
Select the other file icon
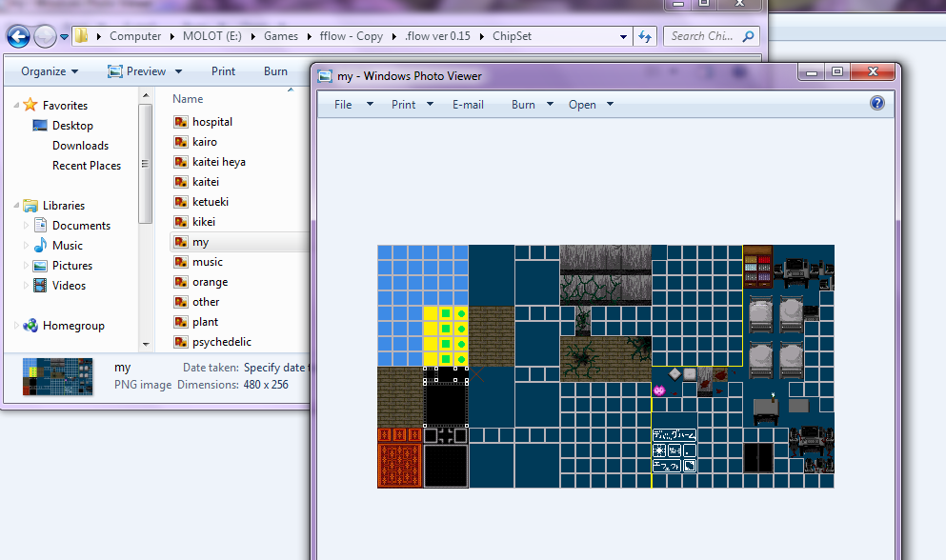[x=180, y=302]
